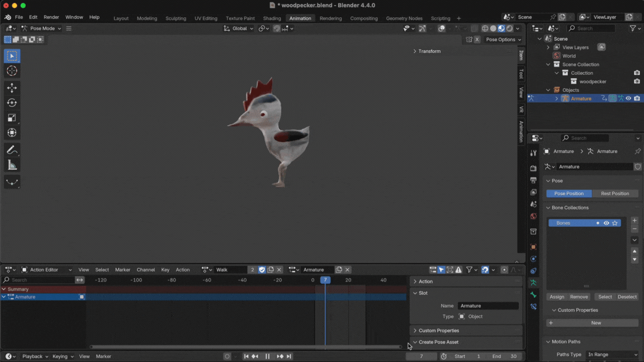Enable Pose Position mode
The width and height of the screenshot is (644, 362).
569,193
